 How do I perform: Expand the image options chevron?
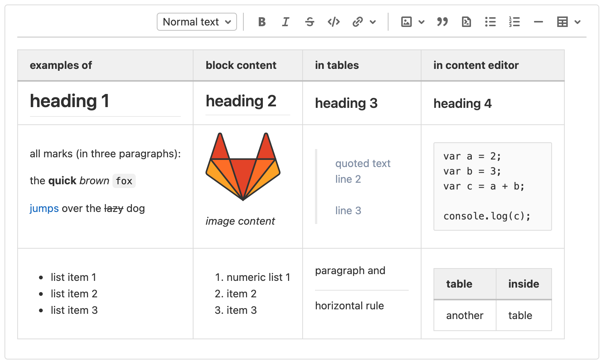pos(421,22)
